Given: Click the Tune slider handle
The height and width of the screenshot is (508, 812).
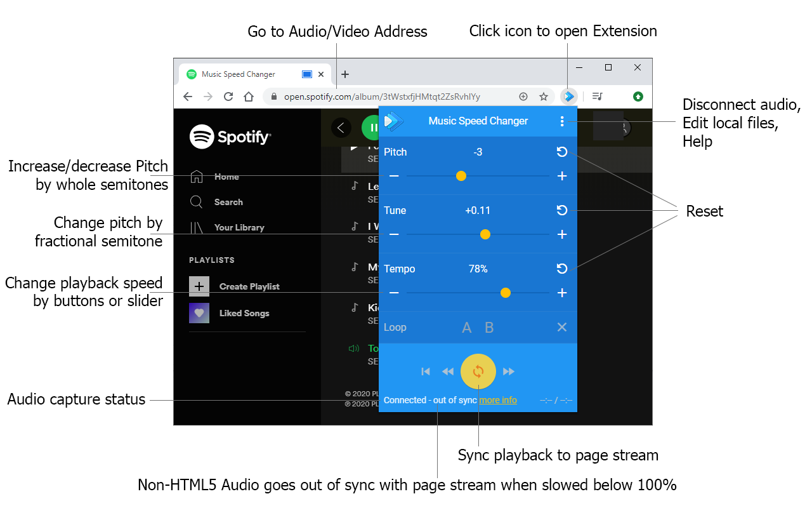Looking at the screenshot, I should [x=485, y=234].
